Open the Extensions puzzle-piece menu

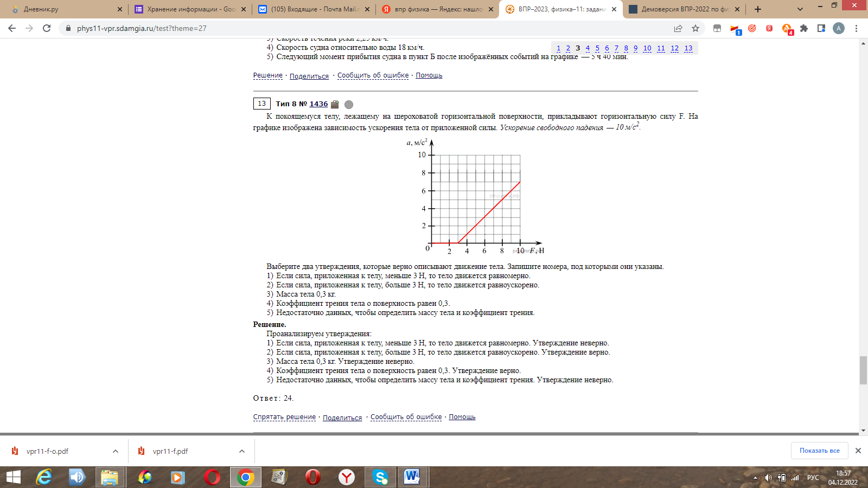[804, 28]
